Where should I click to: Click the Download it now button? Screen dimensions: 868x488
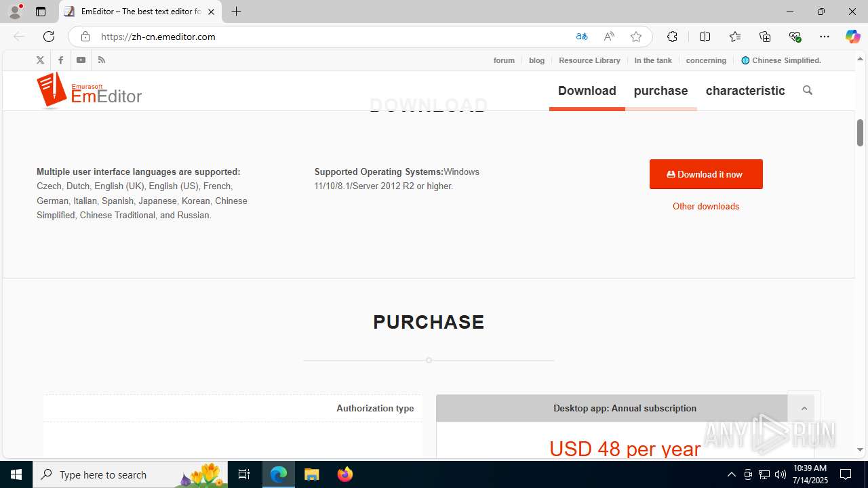pyautogui.click(x=706, y=174)
